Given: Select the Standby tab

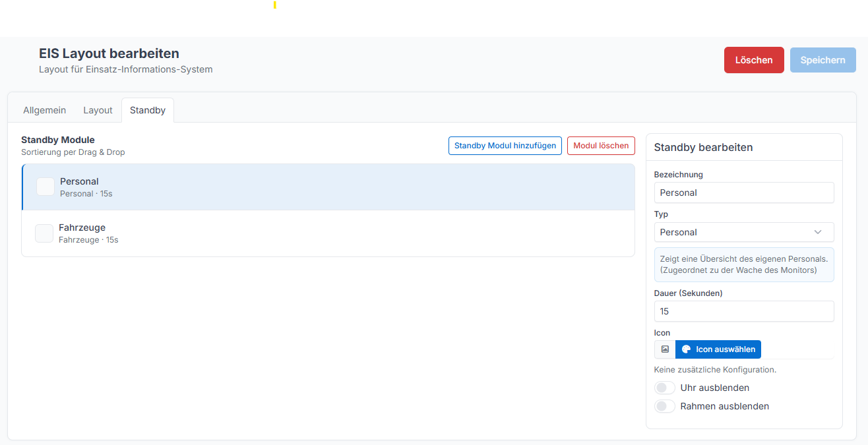Looking at the screenshot, I should [148, 110].
